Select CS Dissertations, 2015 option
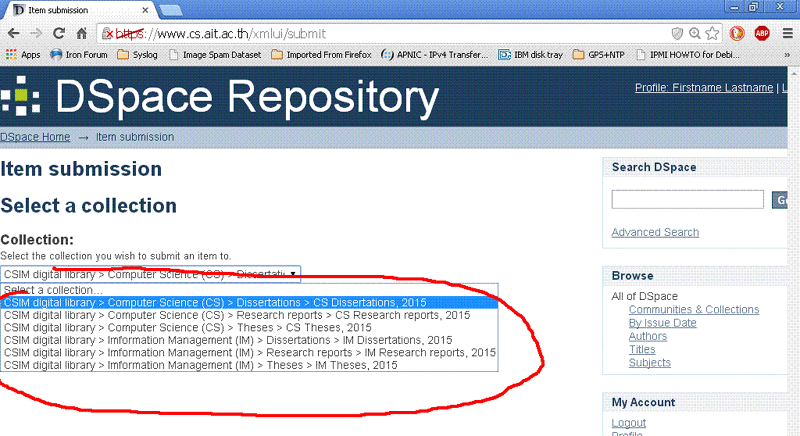Viewport: 800px width, 436px height. coord(249,302)
